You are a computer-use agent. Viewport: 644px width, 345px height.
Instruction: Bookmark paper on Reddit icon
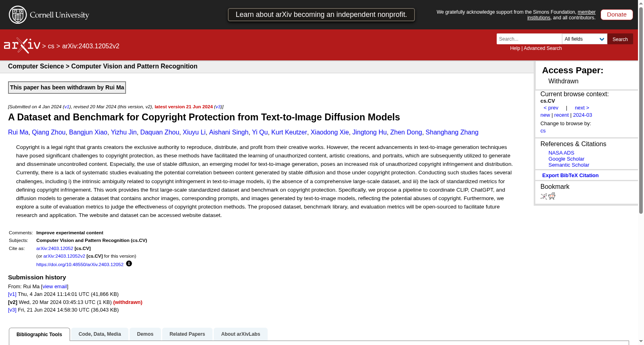552,196
